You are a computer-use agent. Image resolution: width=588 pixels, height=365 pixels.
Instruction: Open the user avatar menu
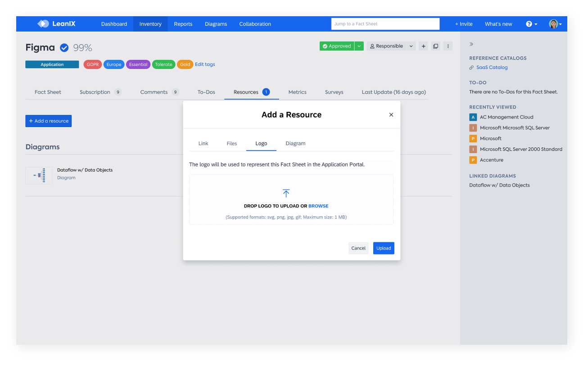click(x=555, y=24)
